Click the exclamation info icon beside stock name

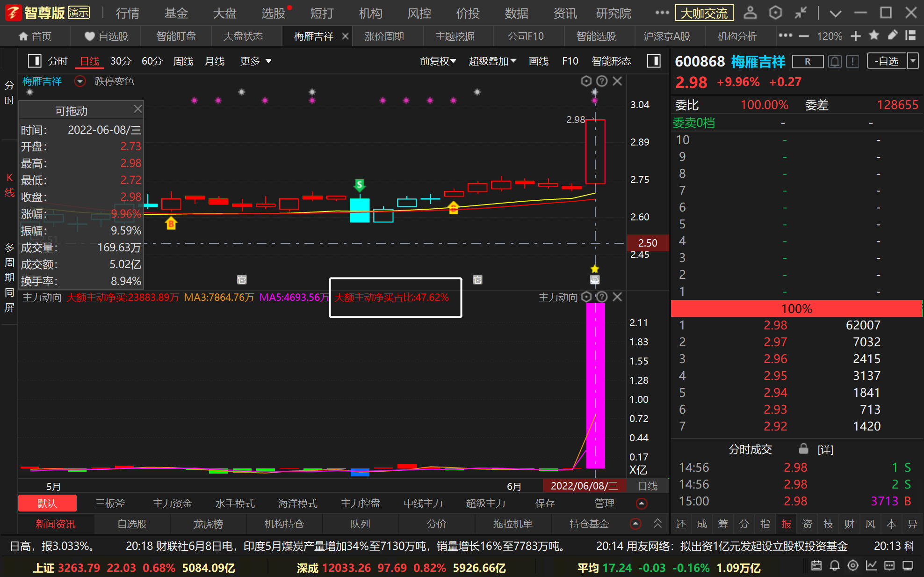point(852,61)
